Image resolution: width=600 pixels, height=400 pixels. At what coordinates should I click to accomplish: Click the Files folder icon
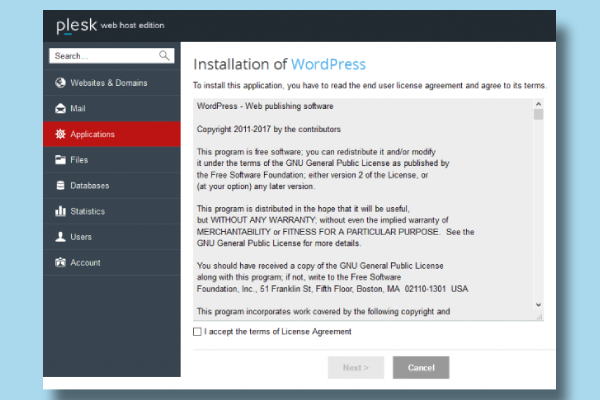[x=60, y=160]
